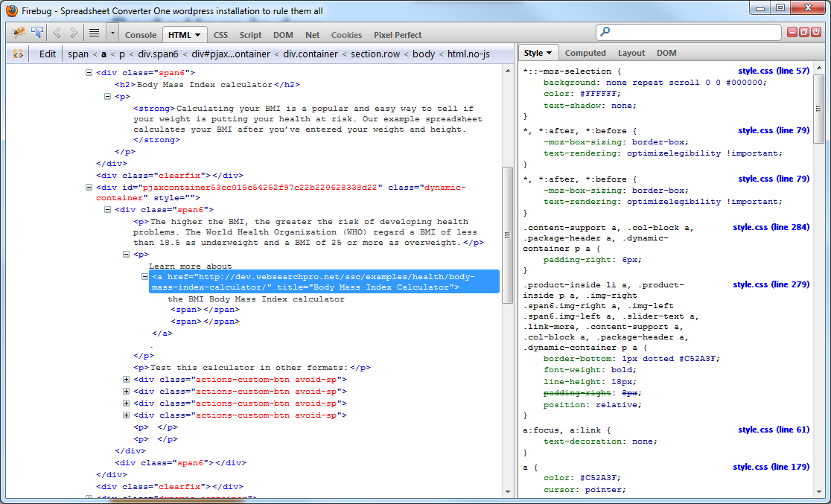The image size is (831, 504).
Task: Open style.css (line 279) source link
Action: click(771, 284)
